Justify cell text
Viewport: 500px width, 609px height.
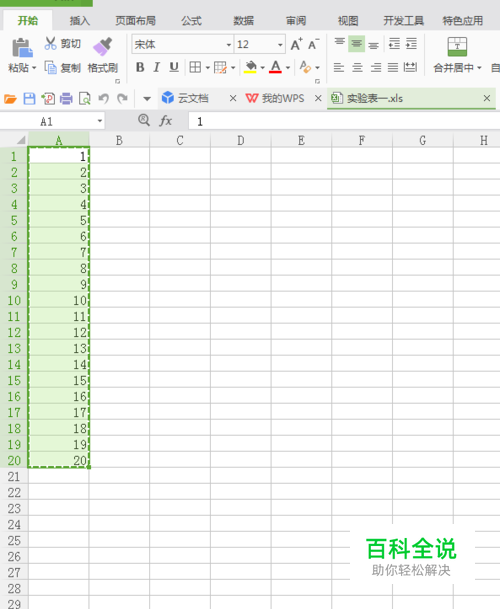click(393, 68)
